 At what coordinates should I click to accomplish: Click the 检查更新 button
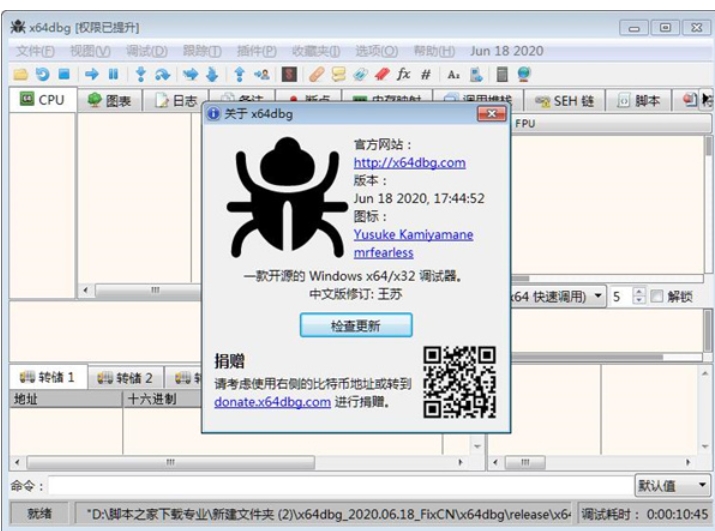[356, 325]
